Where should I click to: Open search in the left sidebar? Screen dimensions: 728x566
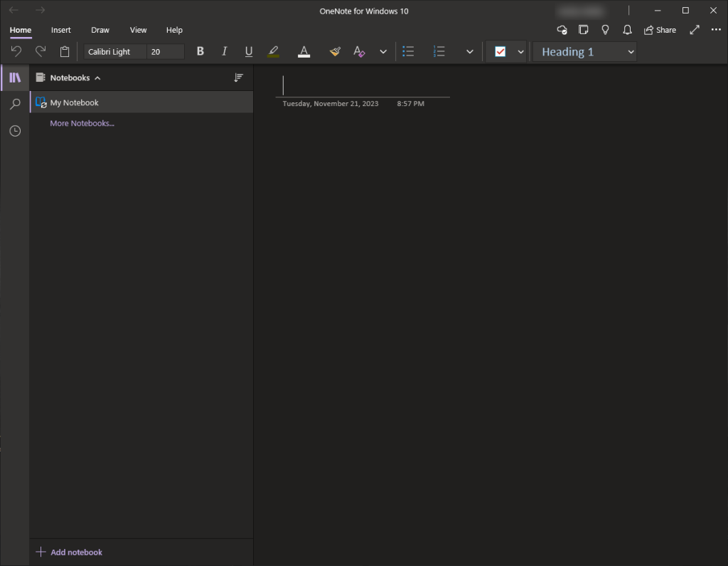pyautogui.click(x=15, y=104)
